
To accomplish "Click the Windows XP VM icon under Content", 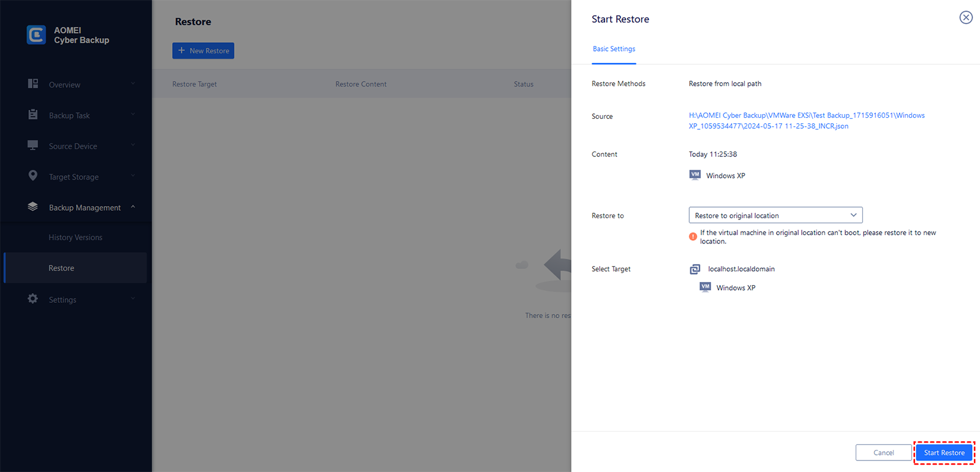I will [695, 175].
